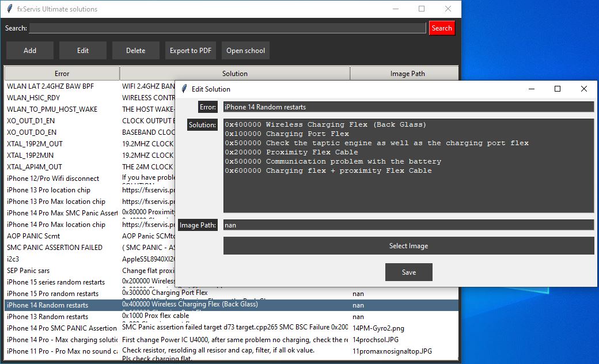This screenshot has height=364, width=599.
Task: Click the feather icon in Edit Solution title bar
Action: (x=184, y=89)
